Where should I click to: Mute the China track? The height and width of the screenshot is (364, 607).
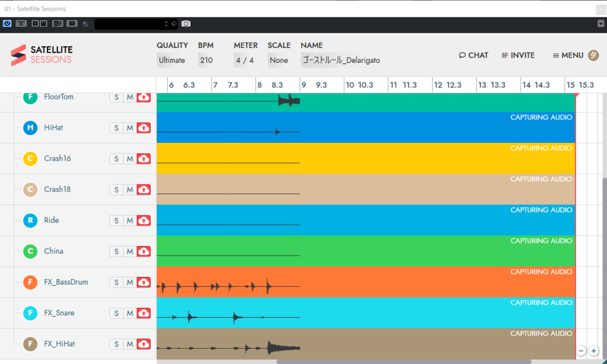[x=130, y=252]
